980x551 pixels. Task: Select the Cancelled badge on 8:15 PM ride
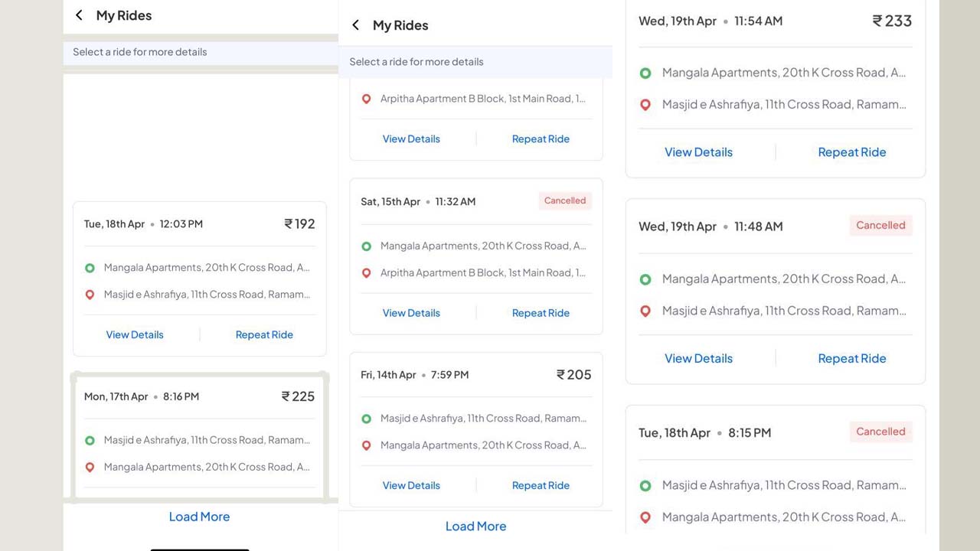point(880,432)
